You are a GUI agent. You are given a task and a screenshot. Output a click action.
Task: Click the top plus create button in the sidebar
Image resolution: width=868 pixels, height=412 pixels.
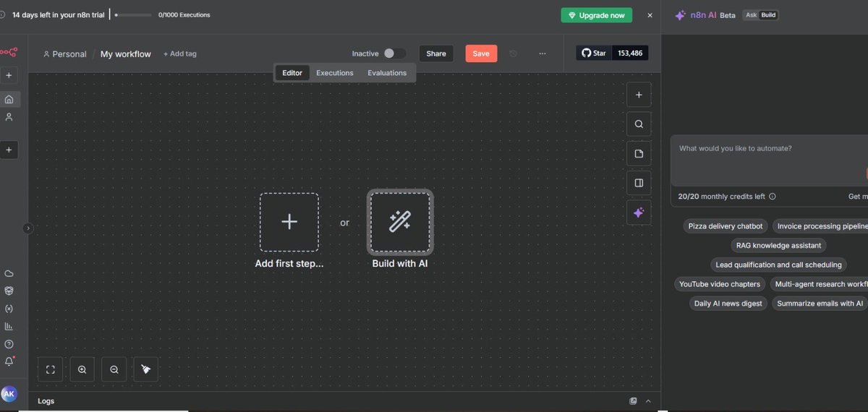pyautogui.click(x=9, y=75)
